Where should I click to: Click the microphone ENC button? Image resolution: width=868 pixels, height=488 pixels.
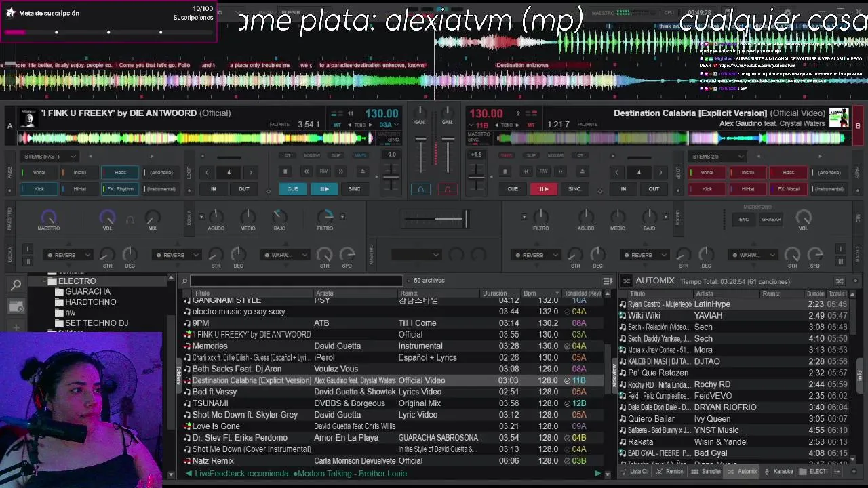pos(744,220)
